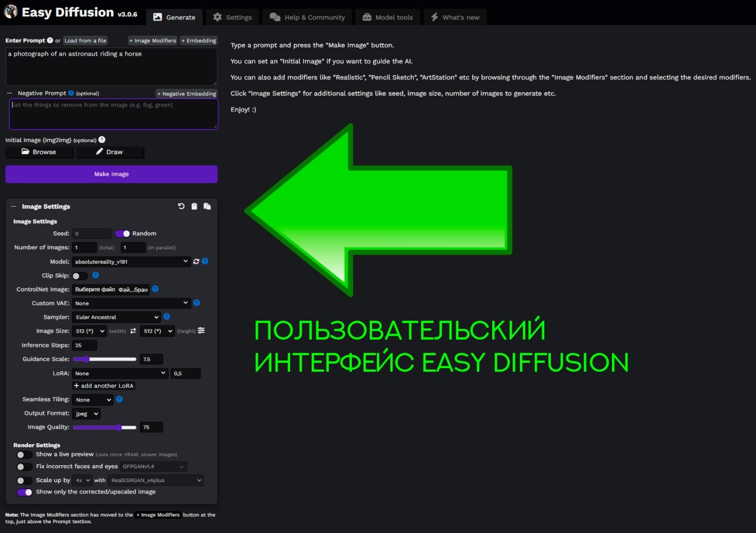Click the ControlNet Image help icon
This screenshot has width=756, height=533.
(x=155, y=289)
